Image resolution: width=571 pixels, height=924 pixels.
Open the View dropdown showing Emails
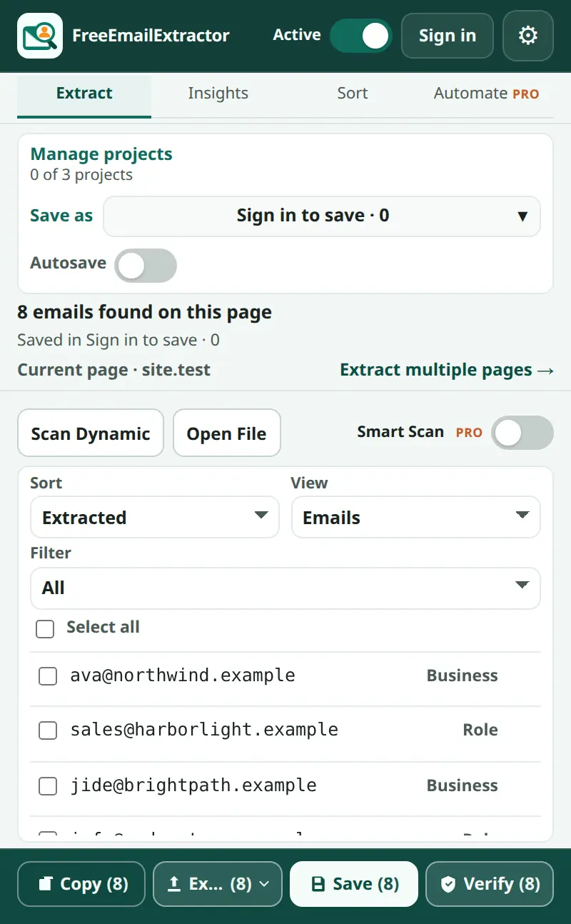(x=416, y=517)
